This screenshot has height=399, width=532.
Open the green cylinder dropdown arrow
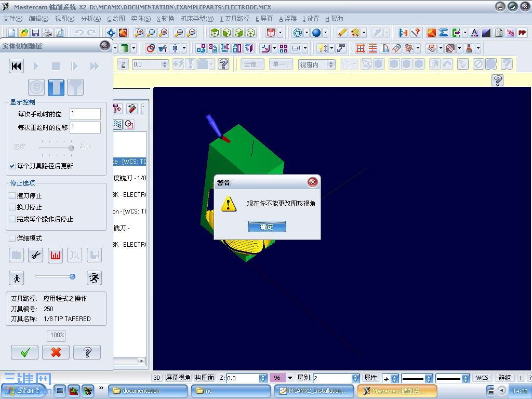[x=134, y=48]
